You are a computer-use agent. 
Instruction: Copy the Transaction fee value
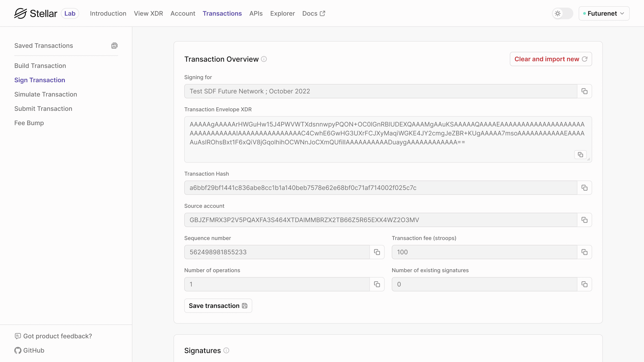pos(584,252)
